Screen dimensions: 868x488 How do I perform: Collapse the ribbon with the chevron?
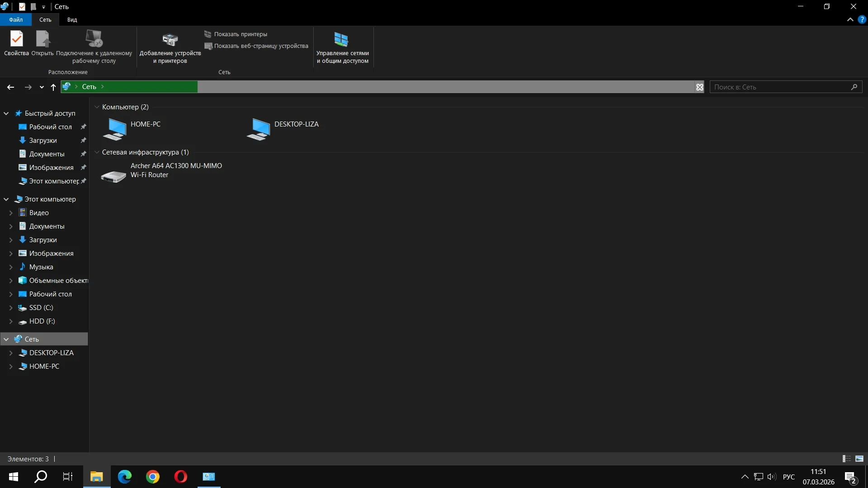(x=850, y=20)
